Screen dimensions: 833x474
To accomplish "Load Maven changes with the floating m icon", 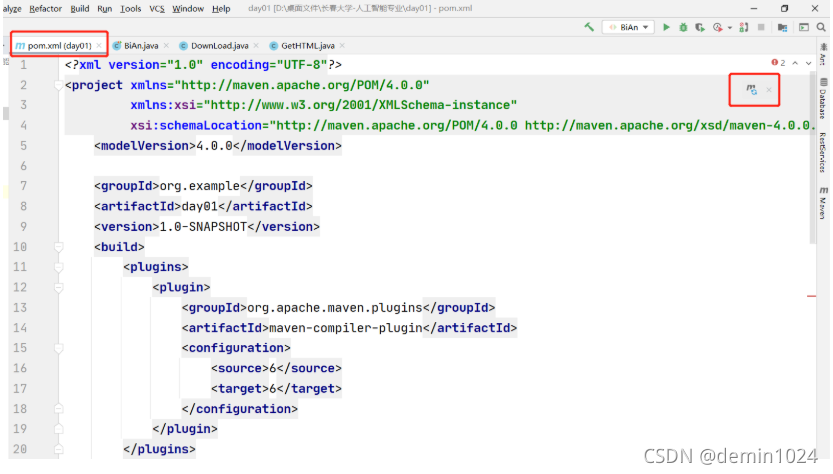I will (751, 89).
